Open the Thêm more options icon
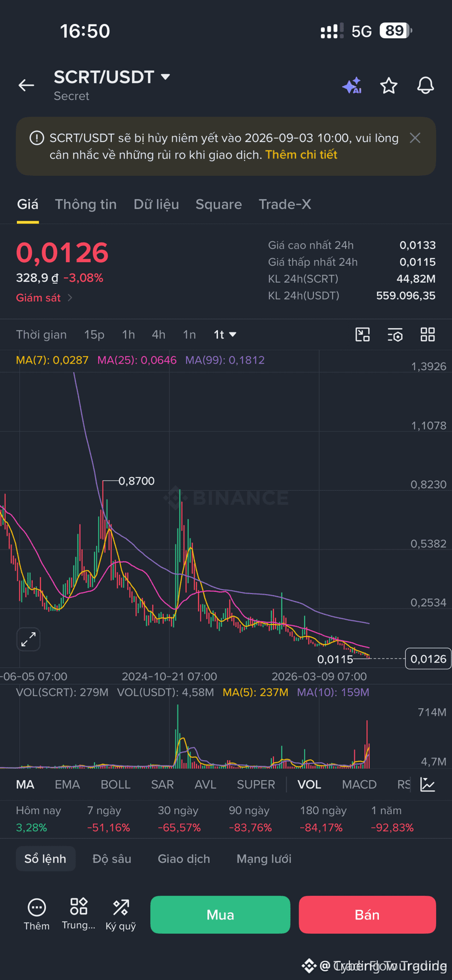Screen dimensions: 452x980 click(x=37, y=914)
